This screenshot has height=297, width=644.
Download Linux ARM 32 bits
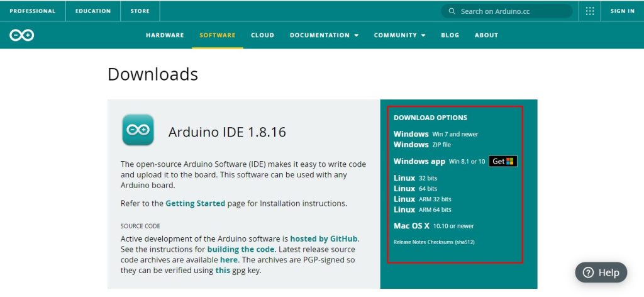coord(422,199)
